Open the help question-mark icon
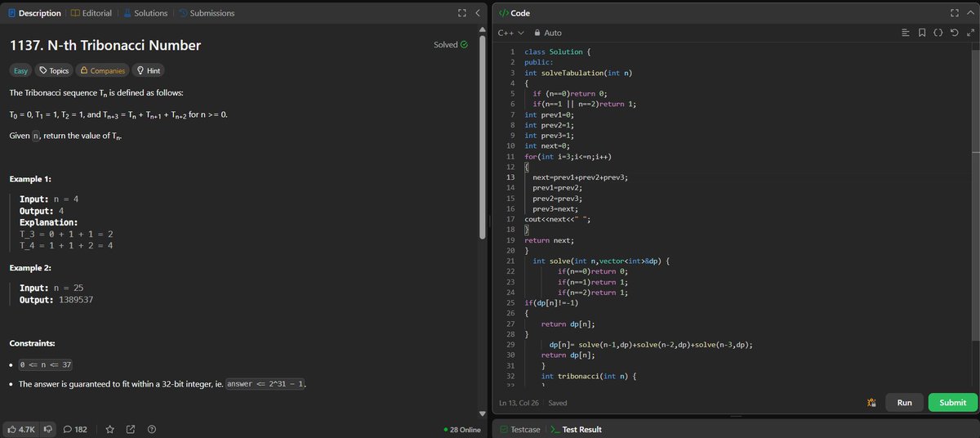This screenshot has height=438, width=980. (x=152, y=429)
